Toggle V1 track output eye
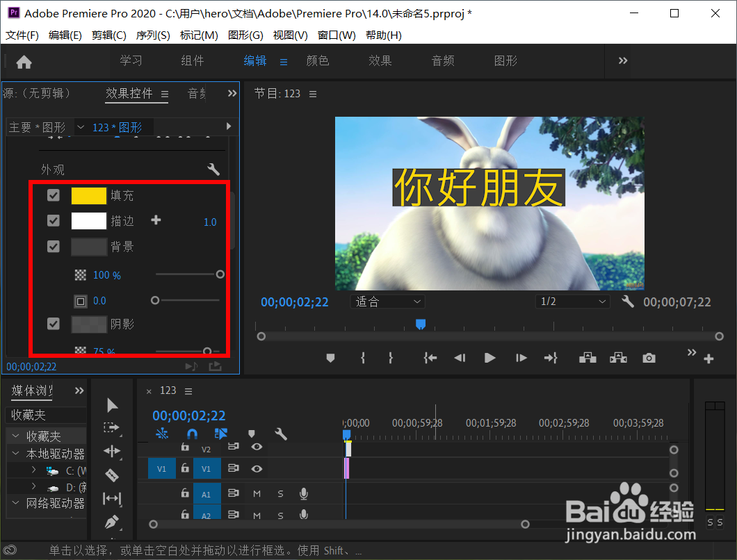This screenshot has width=737, height=560. (x=257, y=469)
